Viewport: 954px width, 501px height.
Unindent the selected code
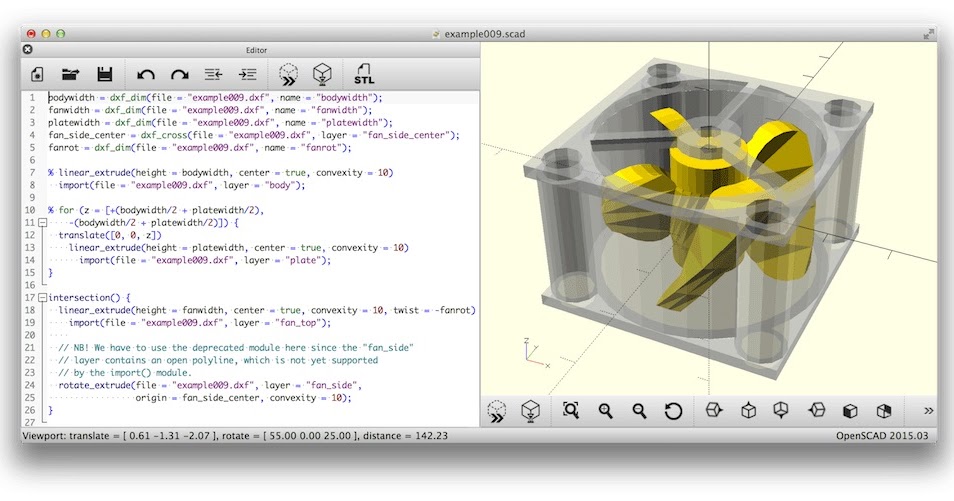coord(213,74)
